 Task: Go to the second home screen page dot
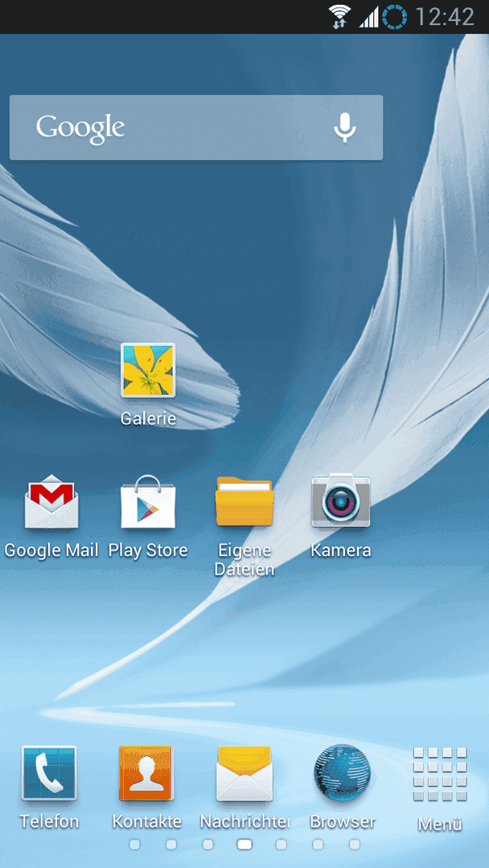(x=171, y=844)
